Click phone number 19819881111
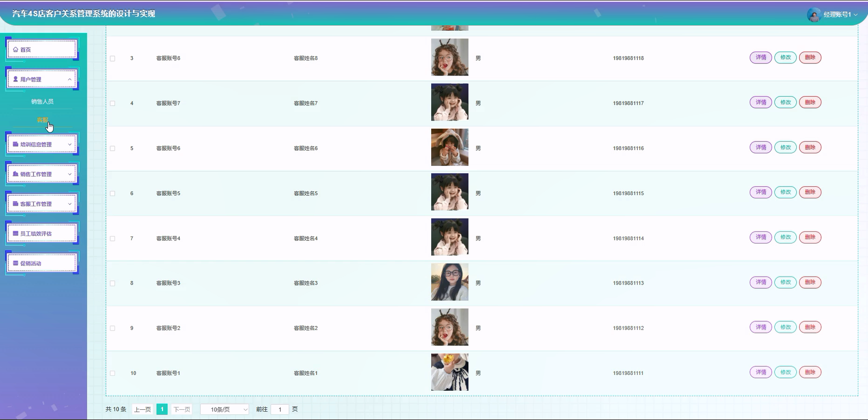Viewport: 868px width, 420px height. (x=628, y=373)
